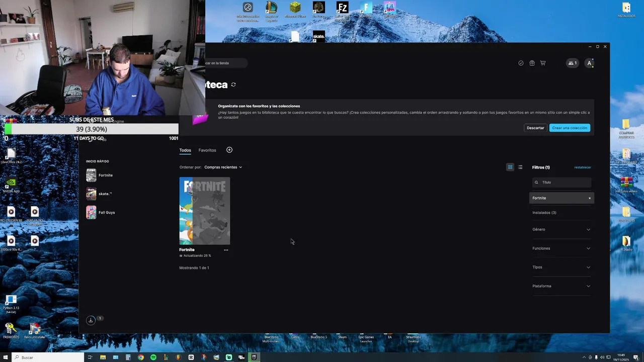Click 'Crear una colección' button
644x362 pixels.
(570, 128)
